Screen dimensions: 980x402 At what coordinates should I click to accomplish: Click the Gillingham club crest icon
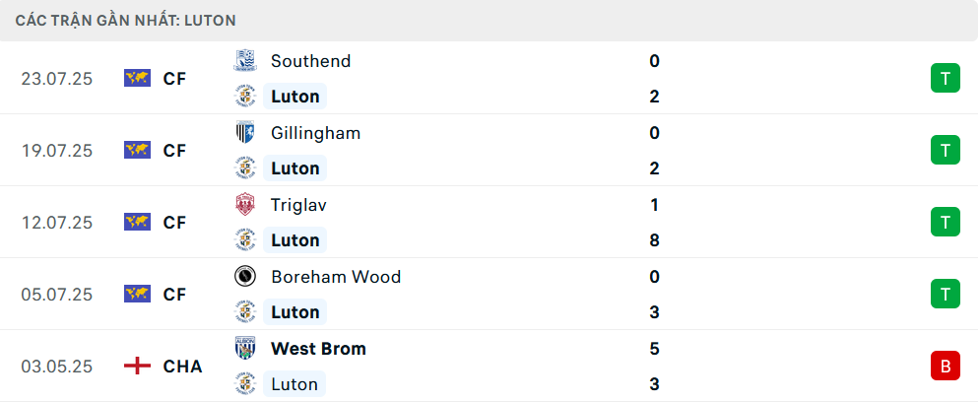[245, 133]
